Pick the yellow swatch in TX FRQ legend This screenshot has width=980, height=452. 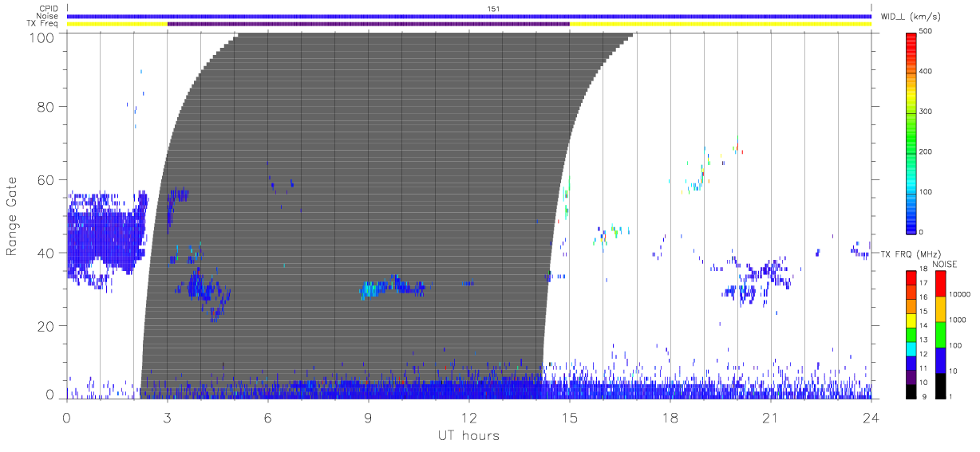(911, 320)
